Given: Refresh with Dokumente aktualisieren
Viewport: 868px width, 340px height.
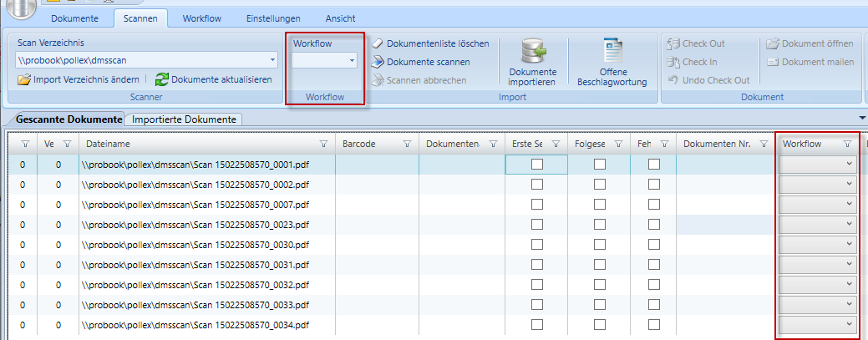Looking at the screenshot, I should pyautogui.click(x=162, y=80).
